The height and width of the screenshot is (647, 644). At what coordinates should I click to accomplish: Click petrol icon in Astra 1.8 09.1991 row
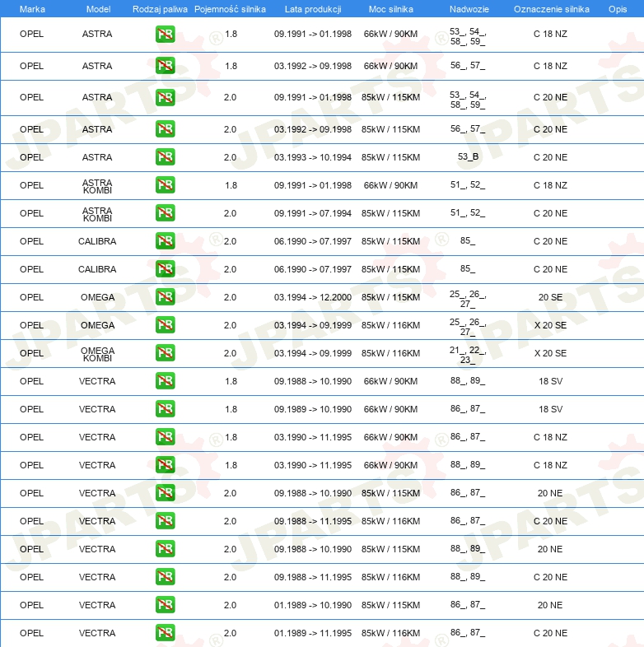(x=166, y=35)
